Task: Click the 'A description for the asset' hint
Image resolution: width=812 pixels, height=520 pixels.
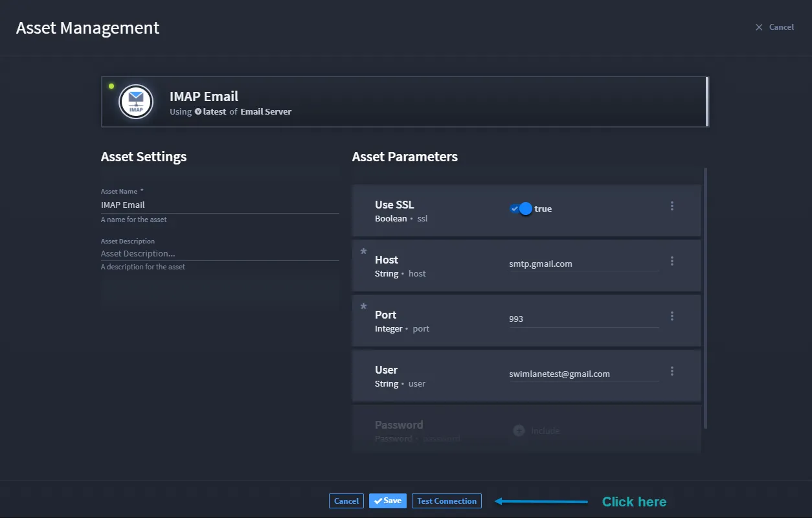Action: click(x=143, y=267)
